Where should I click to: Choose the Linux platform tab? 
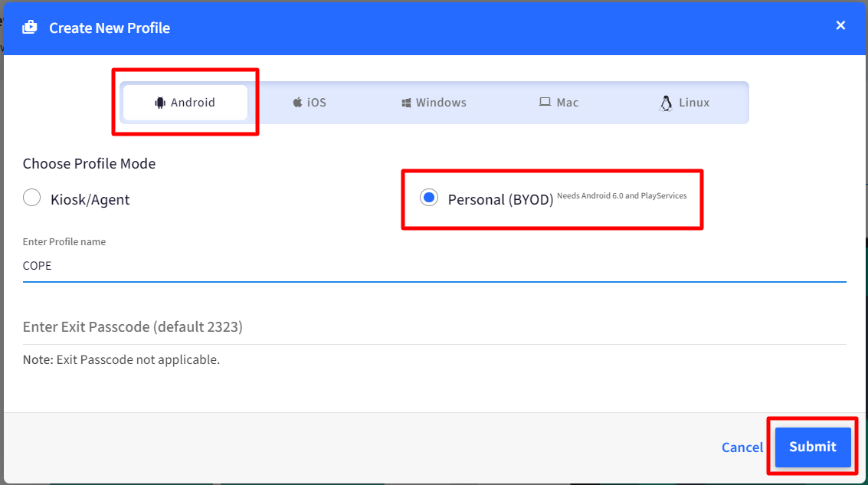coord(684,103)
